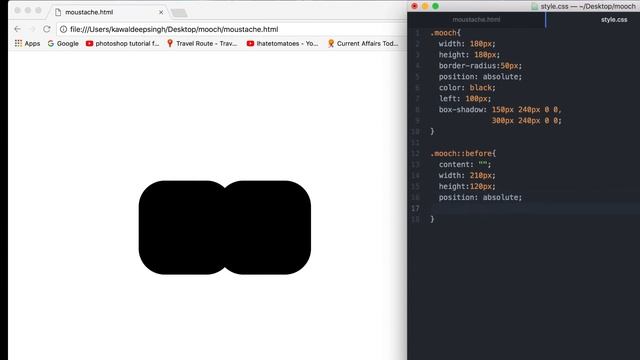Screen dimensions: 640x360
Task: Click 'position: absolute;' on line 16
Action: tap(480, 198)
